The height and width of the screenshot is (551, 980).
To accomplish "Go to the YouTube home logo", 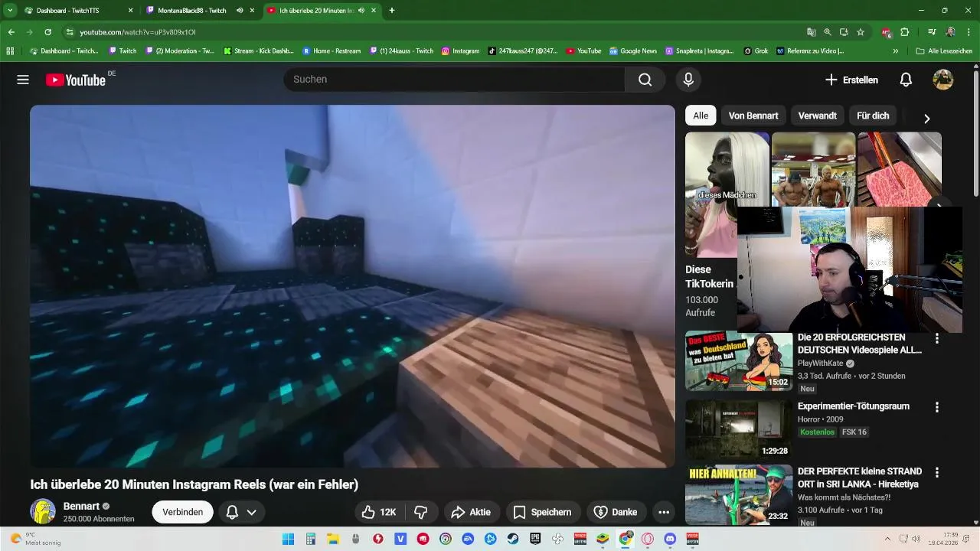I will click(x=75, y=80).
